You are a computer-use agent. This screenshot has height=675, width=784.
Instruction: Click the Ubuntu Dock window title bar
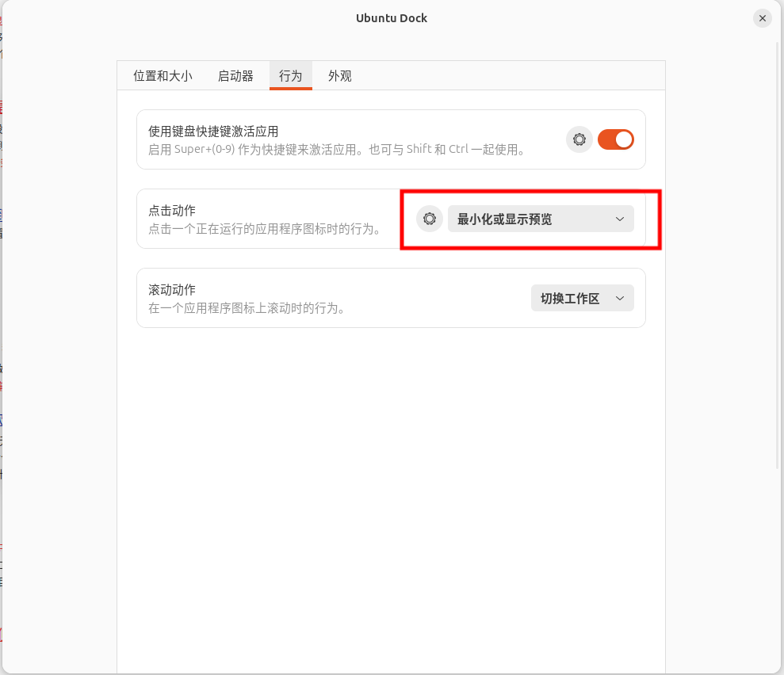pos(392,18)
